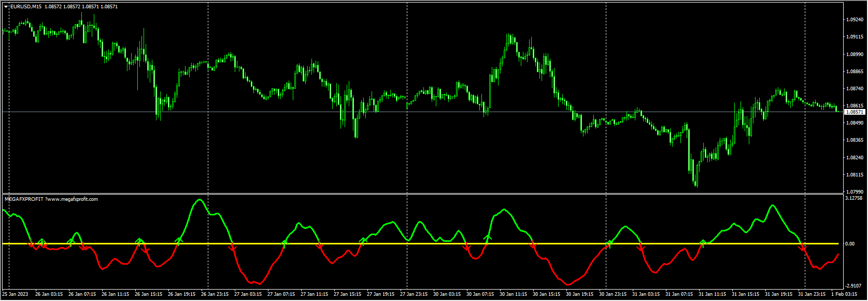Open the chart menu triangle beside EURUSD,M15
Viewport: 868px width, 301px height.
[x=6, y=7]
